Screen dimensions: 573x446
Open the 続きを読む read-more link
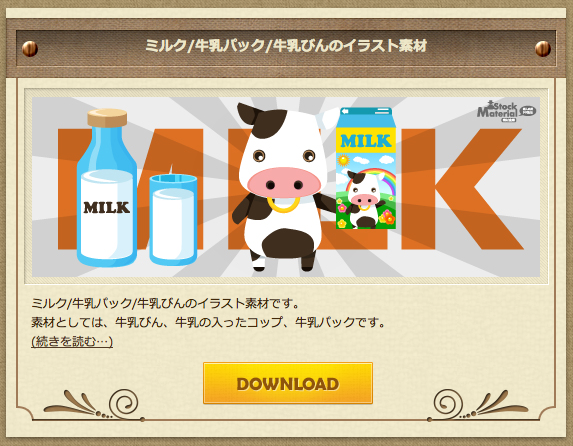point(72,341)
